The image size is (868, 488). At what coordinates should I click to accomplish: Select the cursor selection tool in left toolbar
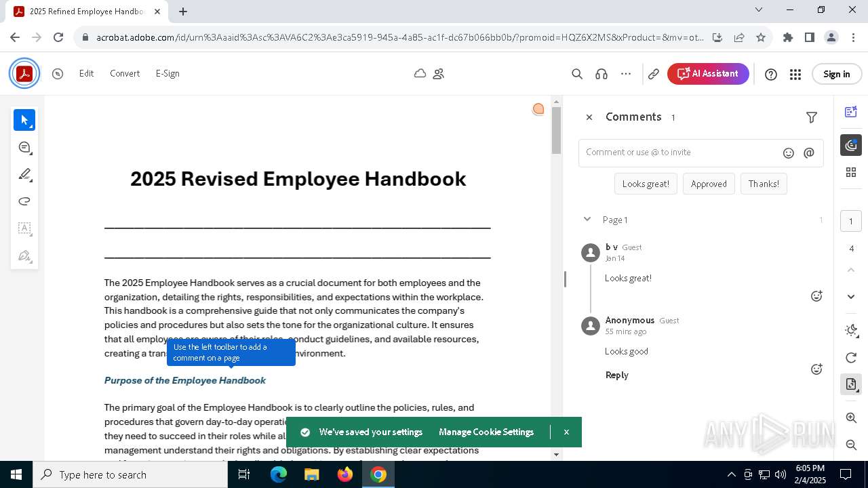click(x=24, y=120)
